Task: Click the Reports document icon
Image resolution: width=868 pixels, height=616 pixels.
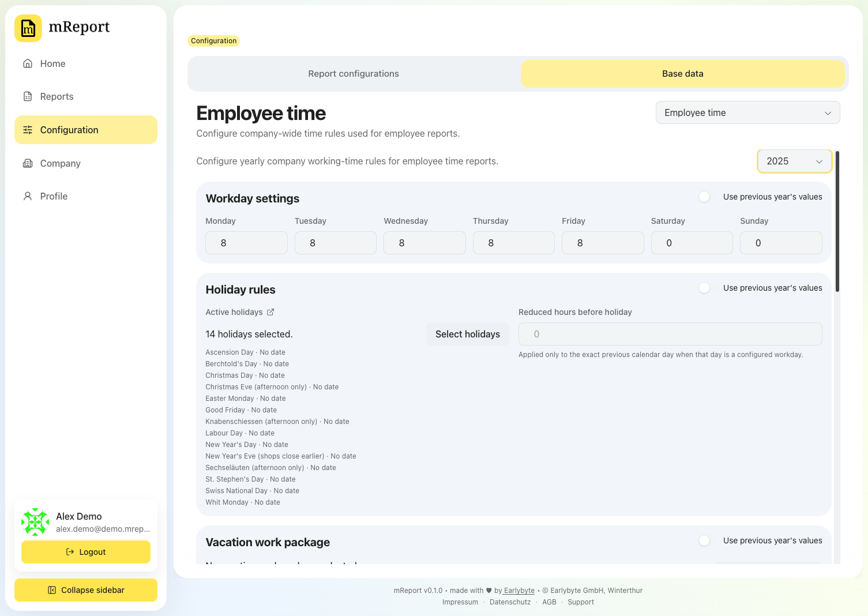Action: tap(28, 96)
